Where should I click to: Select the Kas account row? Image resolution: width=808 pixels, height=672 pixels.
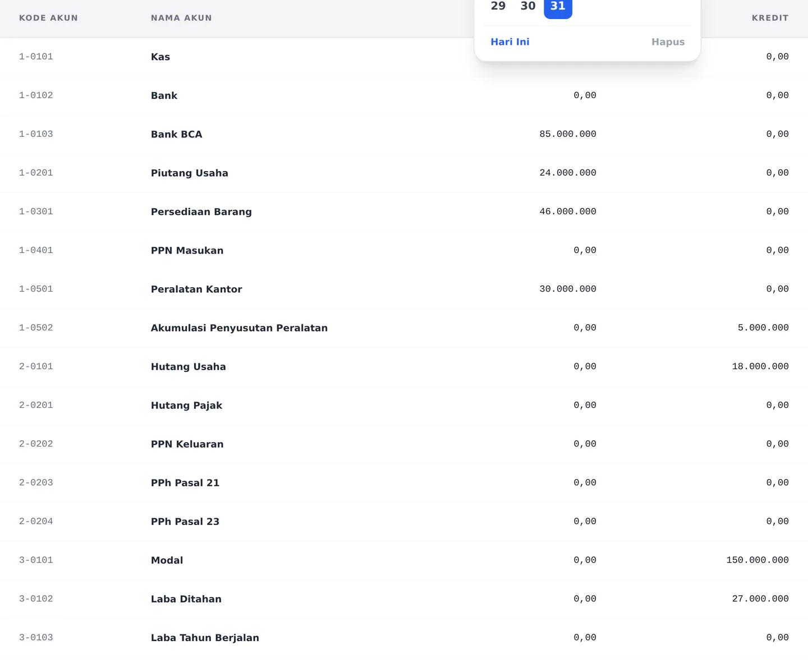point(404,57)
